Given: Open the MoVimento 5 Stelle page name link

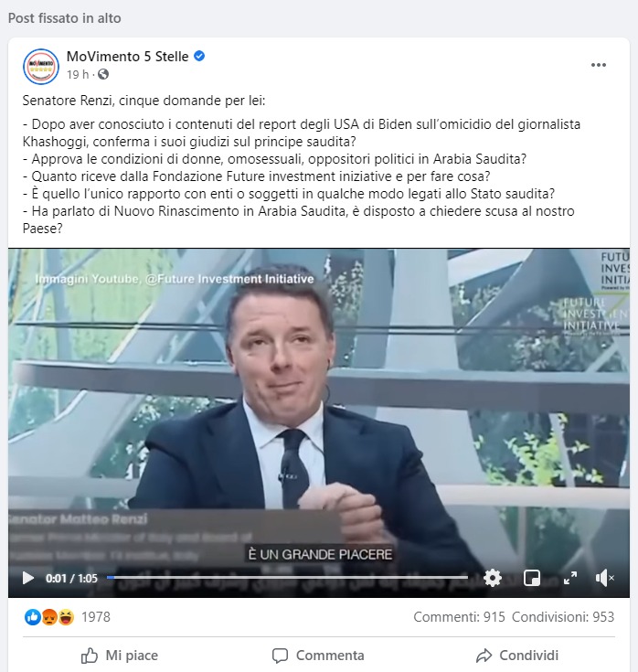Looking at the screenshot, I should click(x=127, y=57).
